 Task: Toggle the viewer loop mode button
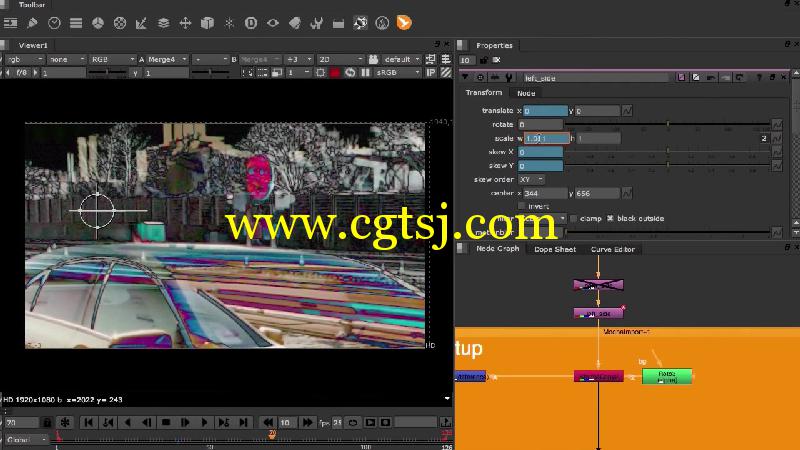[x=353, y=422]
